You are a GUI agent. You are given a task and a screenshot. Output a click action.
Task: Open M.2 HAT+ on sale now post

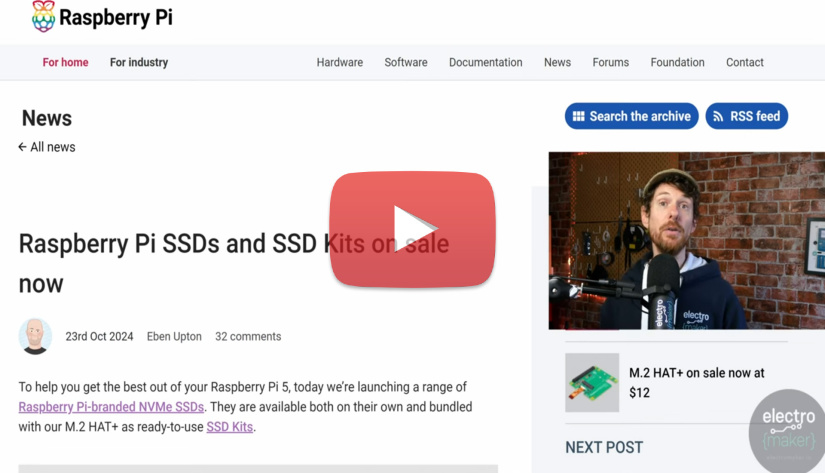tap(697, 383)
